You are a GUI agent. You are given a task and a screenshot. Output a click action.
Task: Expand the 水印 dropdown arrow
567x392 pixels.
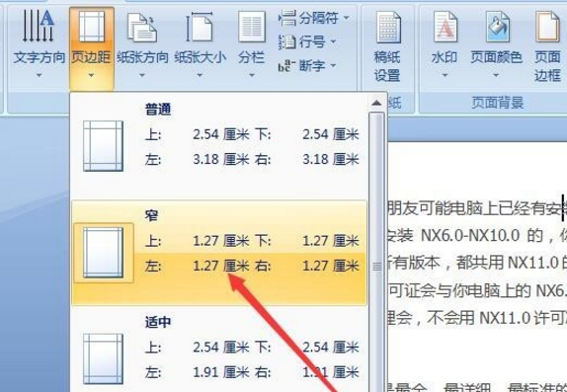[445, 75]
